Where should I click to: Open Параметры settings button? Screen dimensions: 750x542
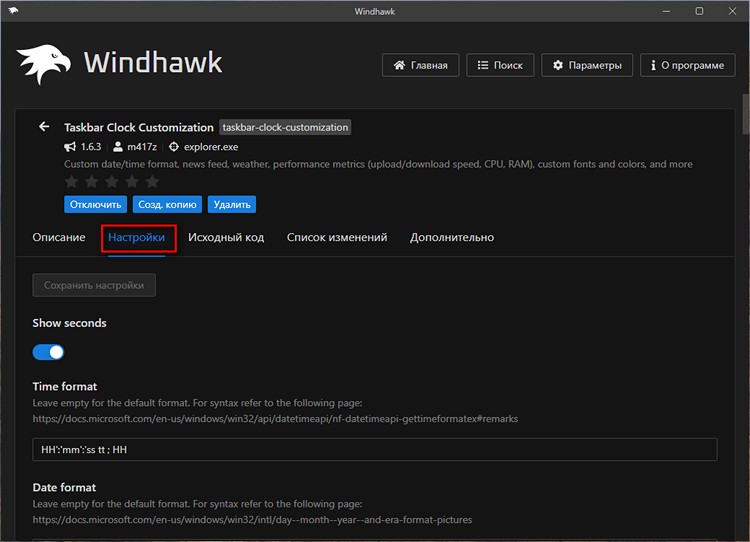coord(587,65)
